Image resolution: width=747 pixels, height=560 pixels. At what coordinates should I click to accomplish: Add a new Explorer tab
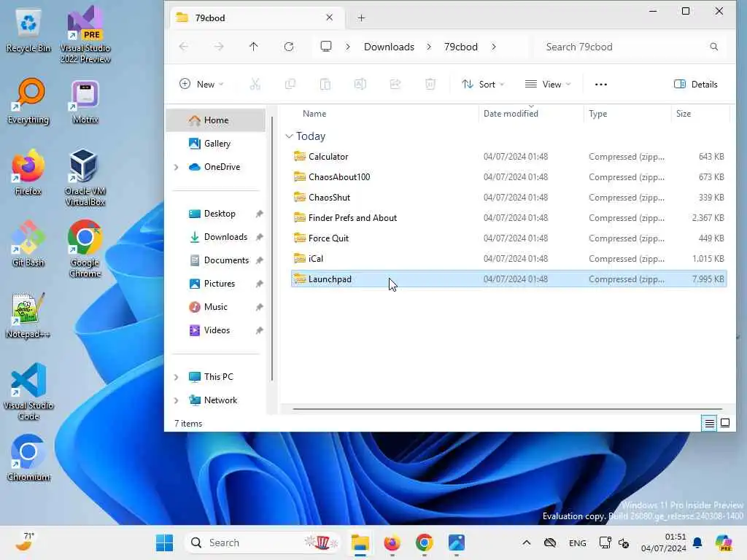[361, 18]
